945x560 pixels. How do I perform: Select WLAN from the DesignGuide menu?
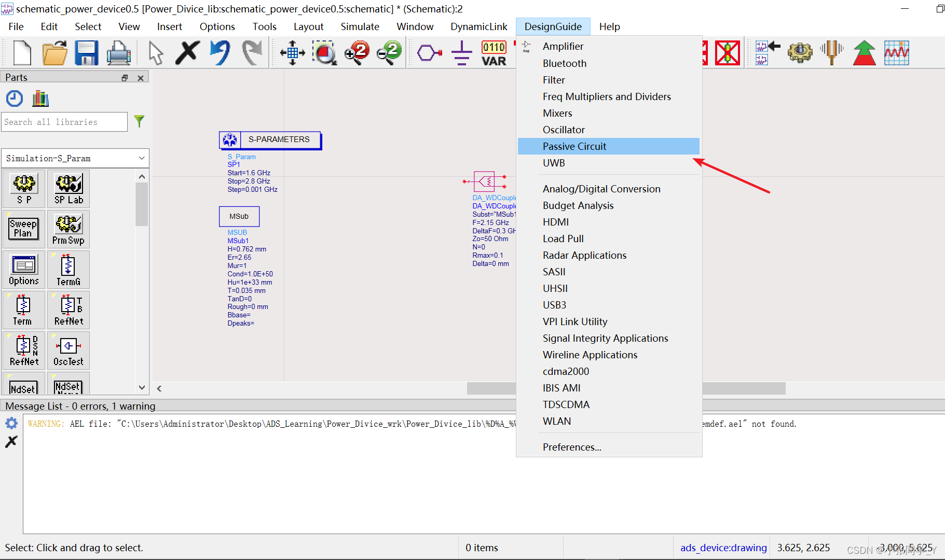pos(609,421)
